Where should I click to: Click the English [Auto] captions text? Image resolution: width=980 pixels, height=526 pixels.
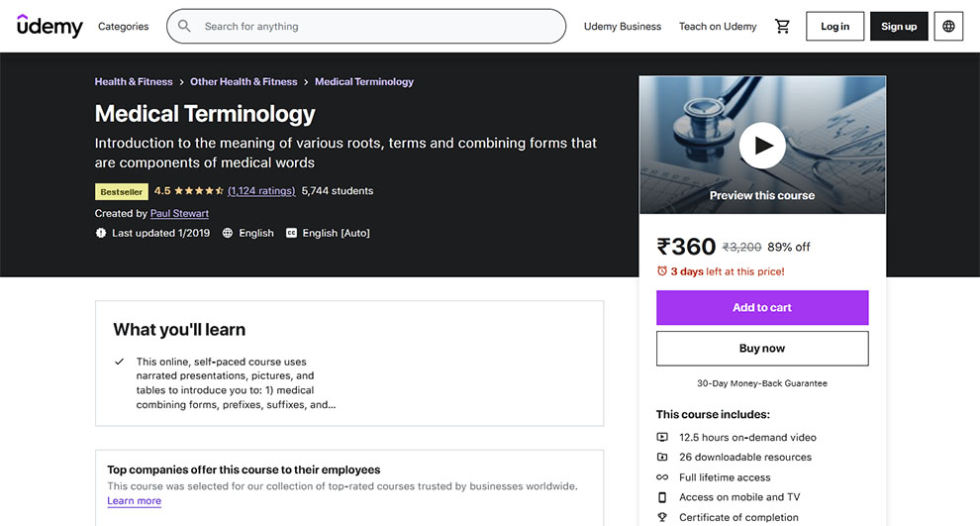(337, 233)
